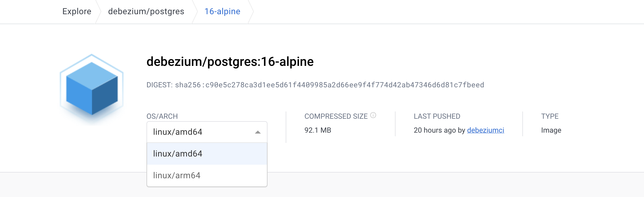Image resolution: width=644 pixels, height=197 pixels.
Task: Click the OS/ARCH combo box showing linux/amd64
Action: (x=207, y=132)
